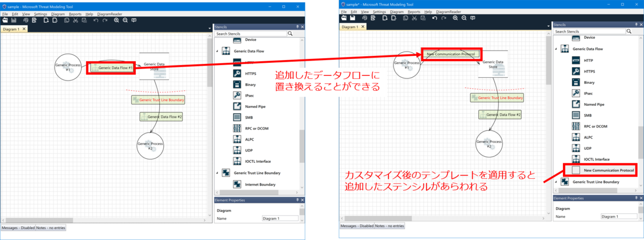Search stencils magnifier button in left window
644x240 pixels.
click(290, 33)
